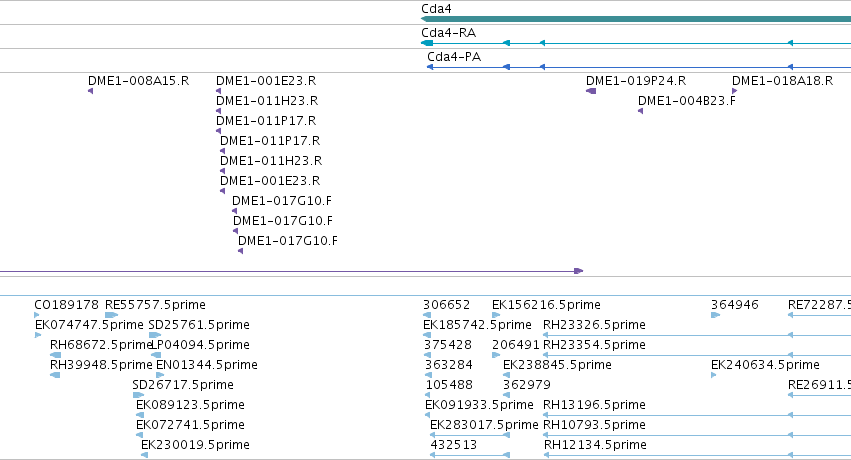Click the long purple spanning feature arrowhead

[579, 271]
